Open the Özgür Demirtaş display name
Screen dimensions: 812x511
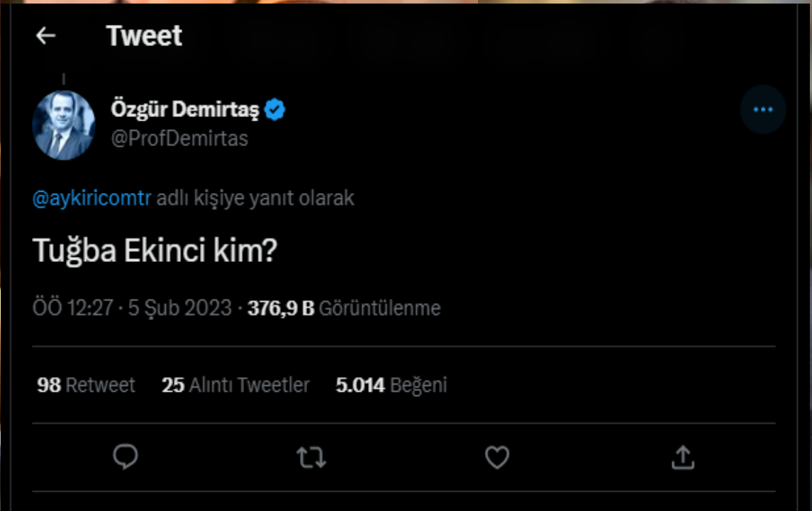[185, 110]
